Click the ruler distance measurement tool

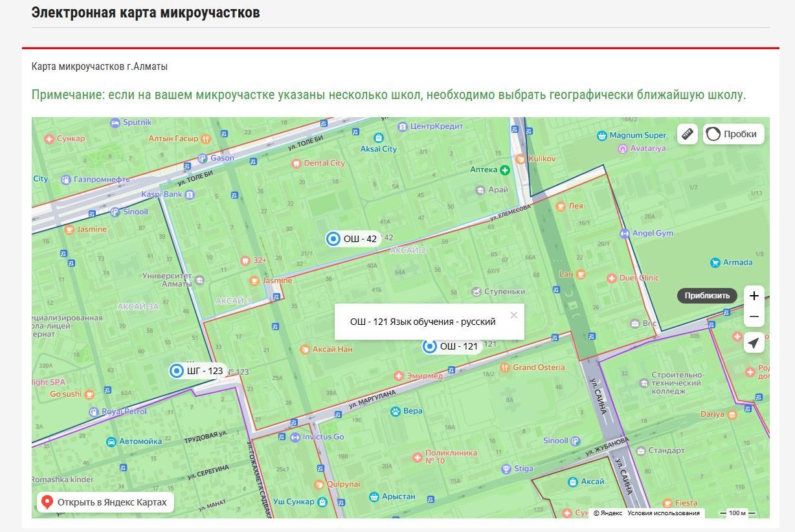[x=688, y=134]
